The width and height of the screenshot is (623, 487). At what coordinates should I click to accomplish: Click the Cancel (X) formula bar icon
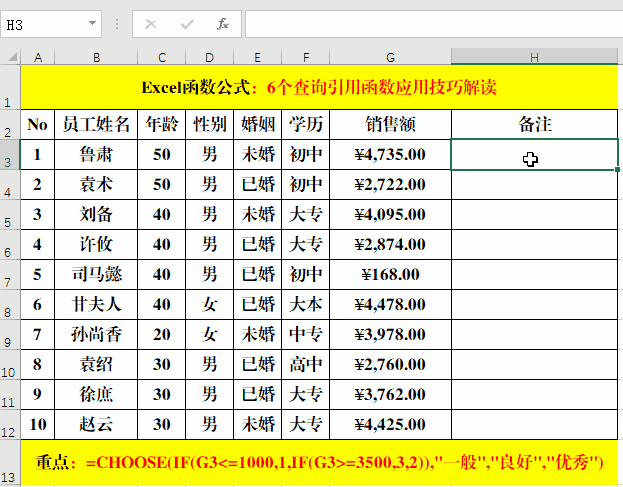(x=151, y=25)
